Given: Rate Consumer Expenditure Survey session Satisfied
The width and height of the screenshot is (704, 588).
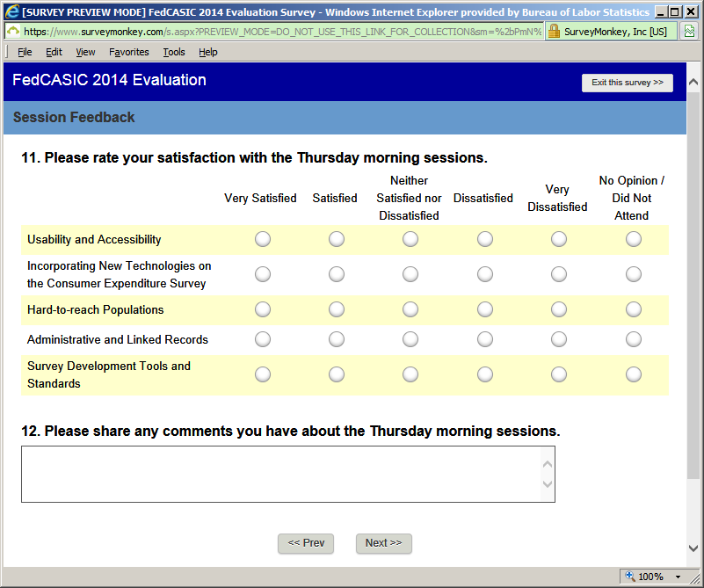Looking at the screenshot, I should 337,274.
